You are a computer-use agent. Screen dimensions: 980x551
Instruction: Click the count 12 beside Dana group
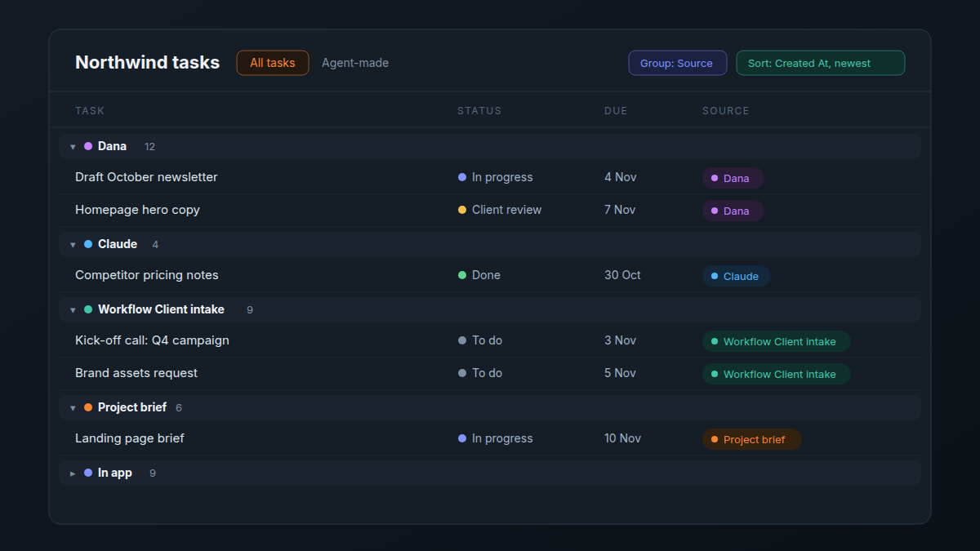click(149, 147)
